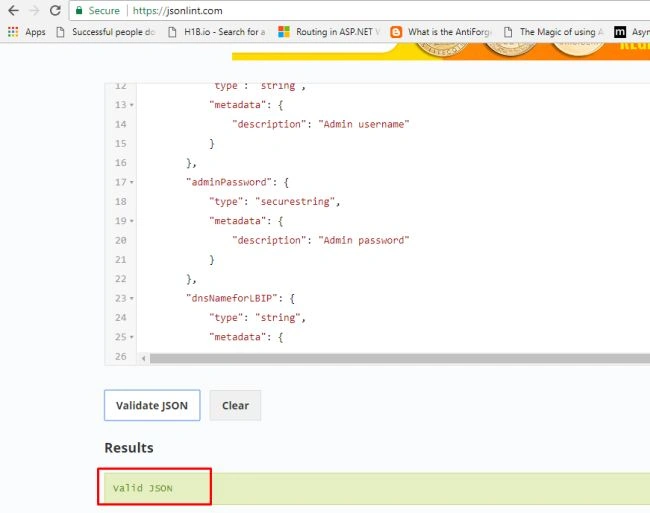Click the black 'm' bookmark icon
Image resolution: width=650 pixels, height=513 pixels.
620,32
